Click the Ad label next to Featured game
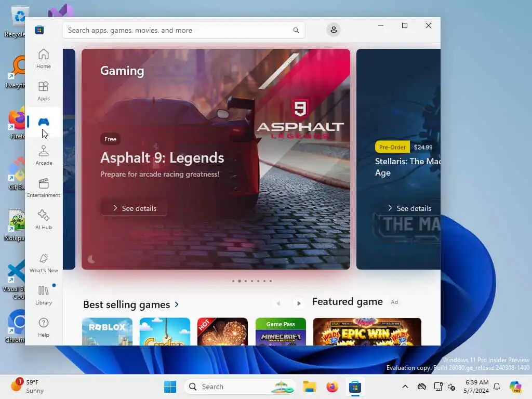 [394, 302]
